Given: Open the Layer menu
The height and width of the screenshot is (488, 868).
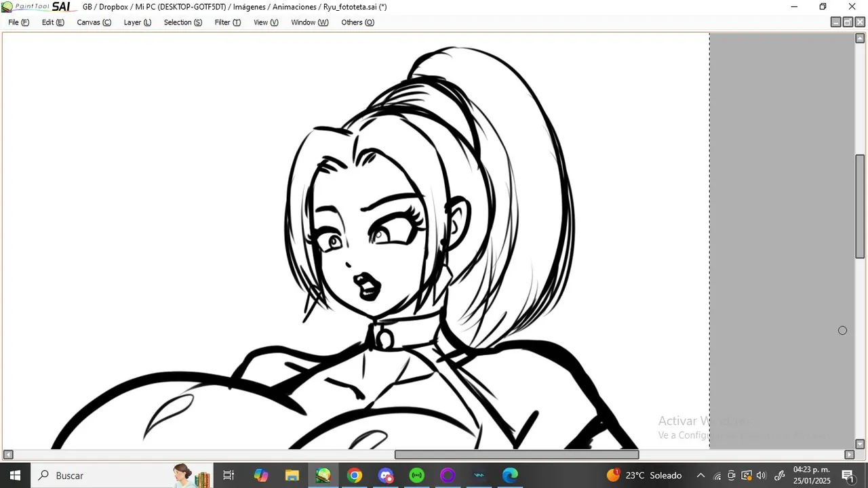Looking at the screenshot, I should click(x=137, y=22).
